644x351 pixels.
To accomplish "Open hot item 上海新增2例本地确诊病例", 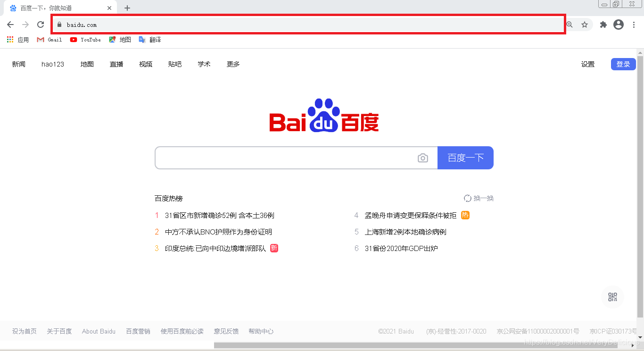I will 405,232.
